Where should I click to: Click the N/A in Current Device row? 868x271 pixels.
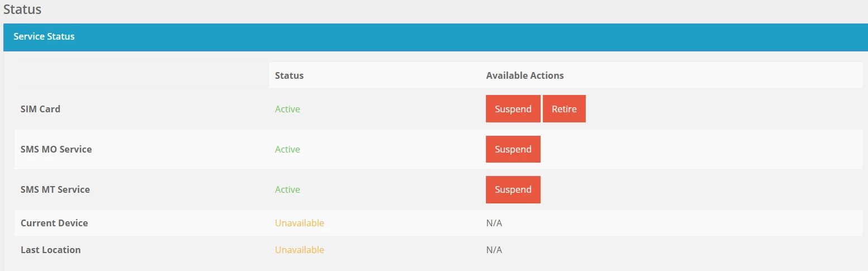tap(494, 223)
